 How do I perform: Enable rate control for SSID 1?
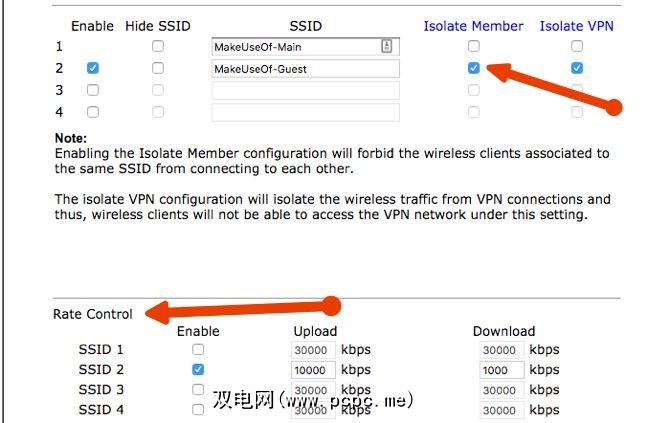pyautogui.click(x=198, y=350)
